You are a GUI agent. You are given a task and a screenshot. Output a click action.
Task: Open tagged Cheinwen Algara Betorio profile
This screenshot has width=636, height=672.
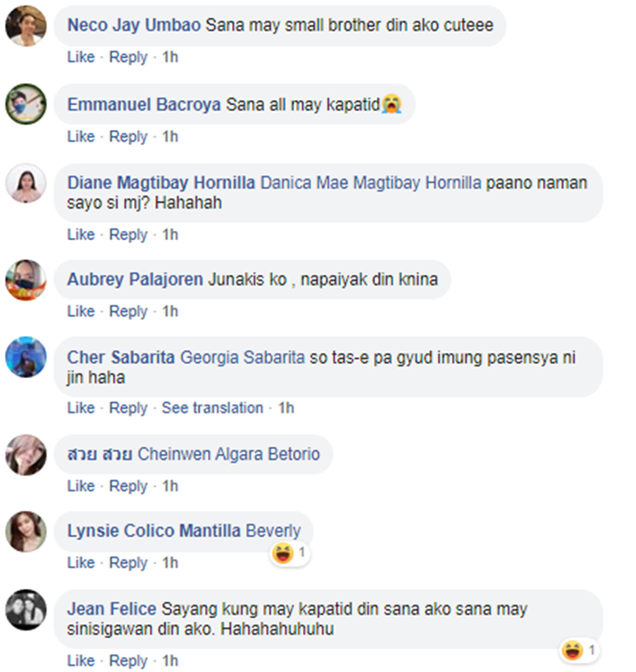tap(229, 454)
